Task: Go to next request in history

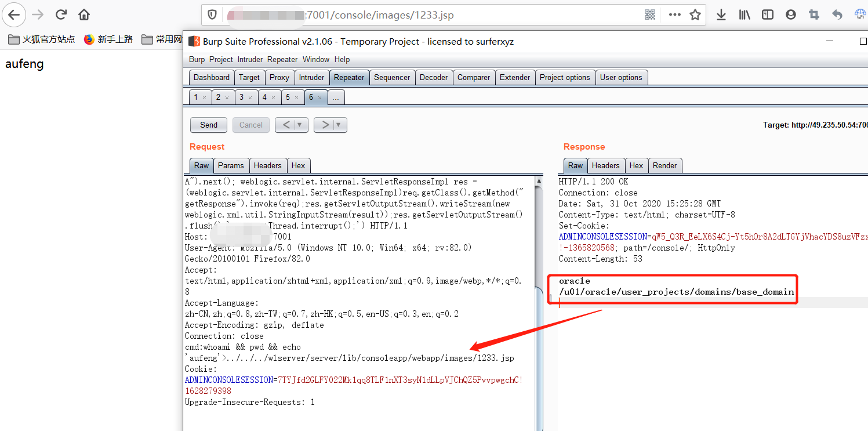Action: (x=325, y=125)
